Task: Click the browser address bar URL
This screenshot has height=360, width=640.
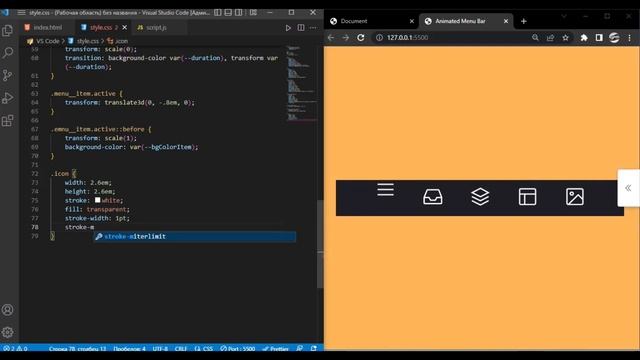Action: (x=408, y=38)
